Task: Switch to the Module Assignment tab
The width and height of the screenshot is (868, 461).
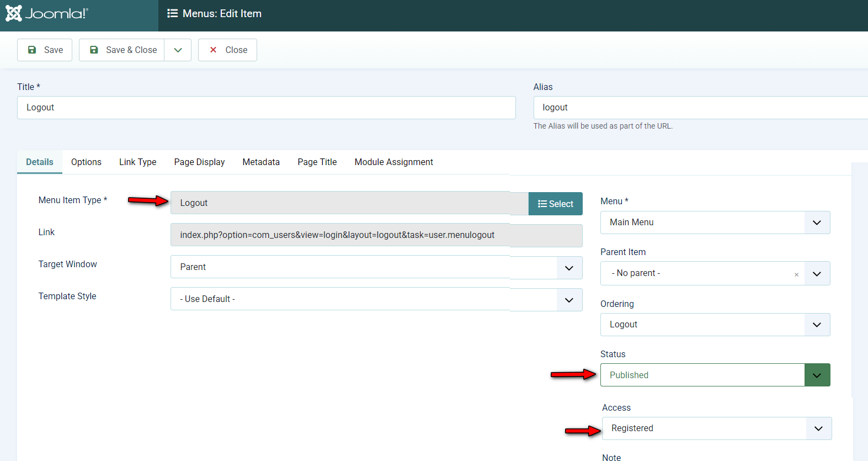Action: click(x=393, y=162)
